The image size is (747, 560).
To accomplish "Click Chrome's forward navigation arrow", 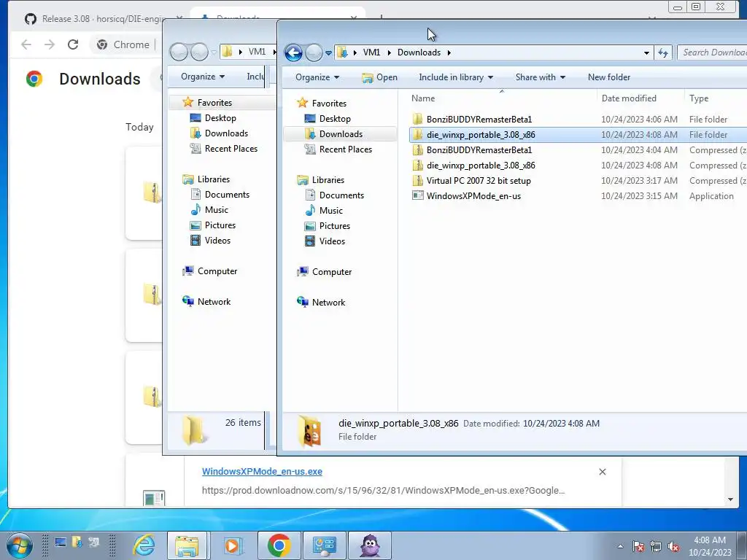I will pos(50,44).
